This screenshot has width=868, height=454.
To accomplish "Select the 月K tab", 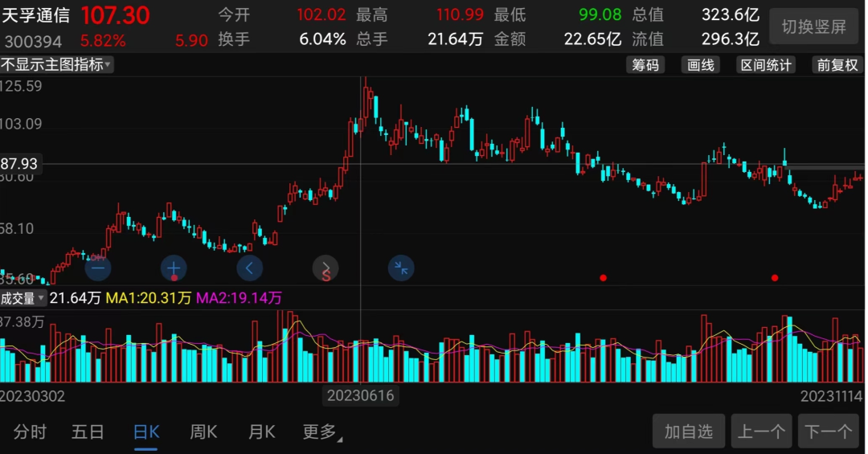I will [262, 432].
